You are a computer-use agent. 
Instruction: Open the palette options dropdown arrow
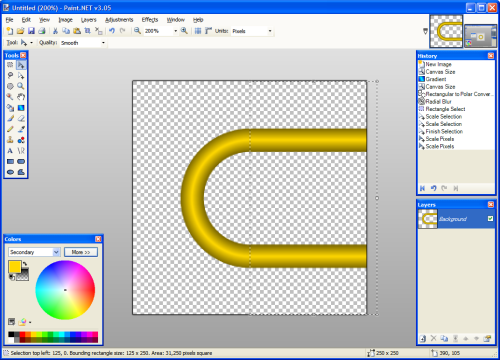(x=30, y=322)
